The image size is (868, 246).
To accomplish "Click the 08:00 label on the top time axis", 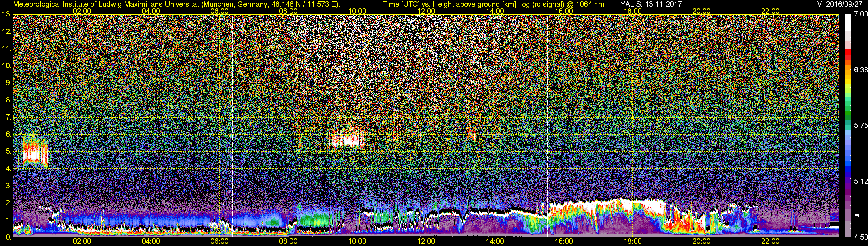I will [x=288, y=11].
